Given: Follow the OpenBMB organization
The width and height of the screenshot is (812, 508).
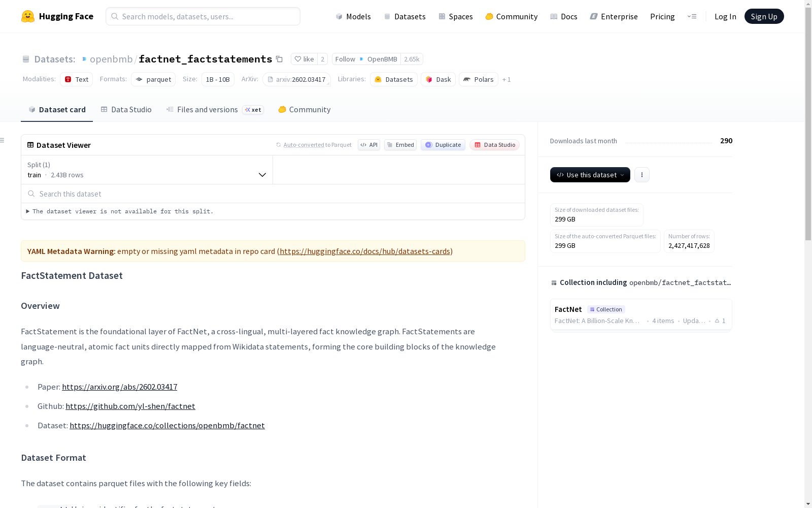Looking at the screenshot, I should pyautogui.click(x=366, y=59).
